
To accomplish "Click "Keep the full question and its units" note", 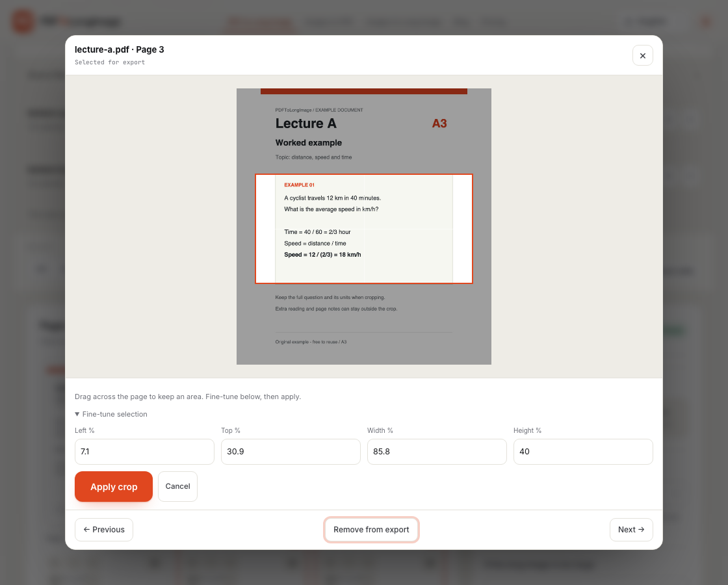I will pyautogui.click(x=330, y=298).
